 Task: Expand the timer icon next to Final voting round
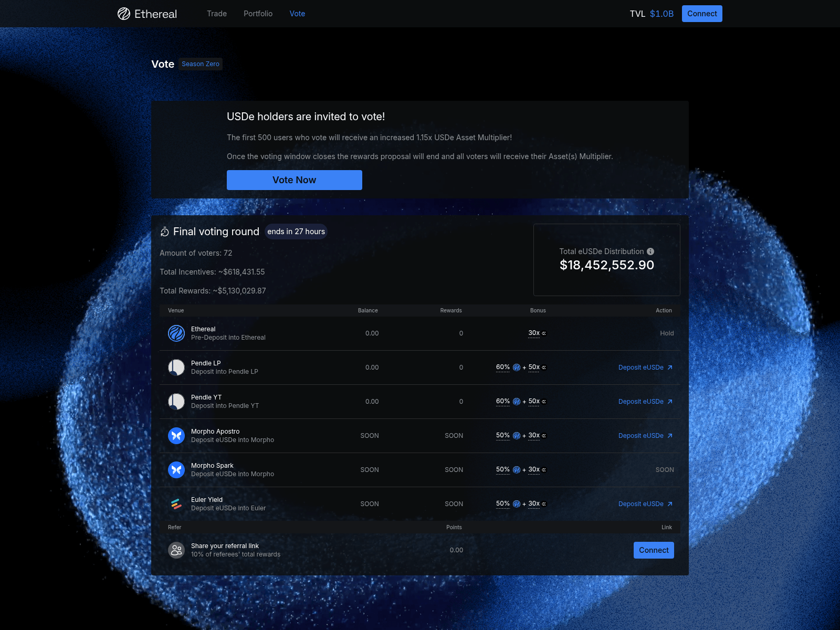(165, 232)
